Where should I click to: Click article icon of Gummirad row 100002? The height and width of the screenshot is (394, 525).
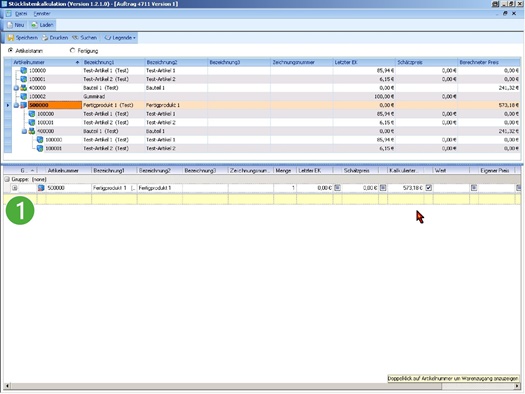(x=23, y=96)
